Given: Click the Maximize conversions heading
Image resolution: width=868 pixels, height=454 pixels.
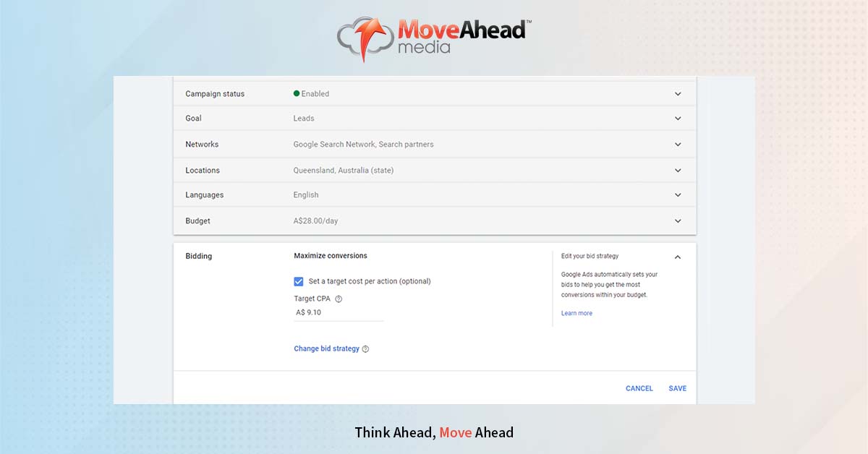Looking at the screenshot, I should click(x=331, y=256).
